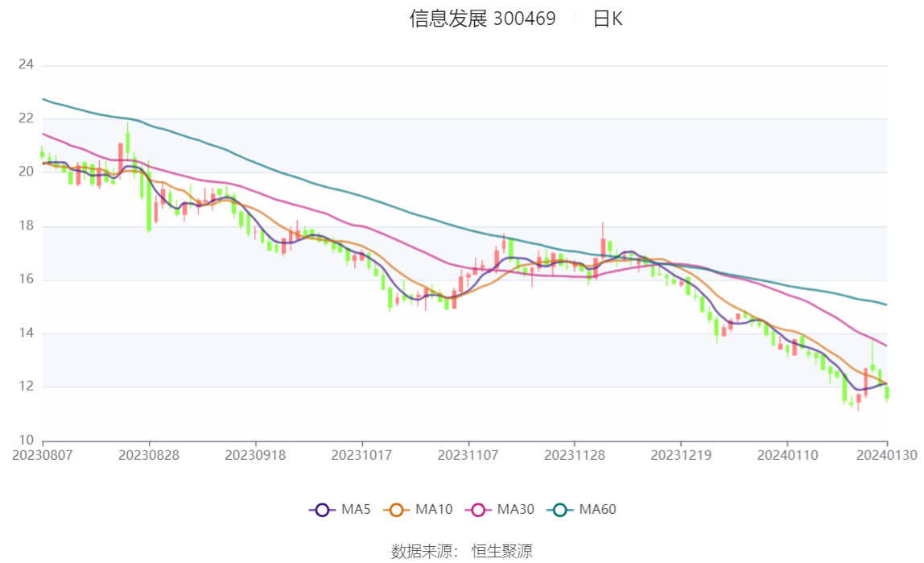This screenshot has height=563, width=924.
Task: Select the 20231017 x-axis date label
Action: pyautogui.click(x=362, y=456)
